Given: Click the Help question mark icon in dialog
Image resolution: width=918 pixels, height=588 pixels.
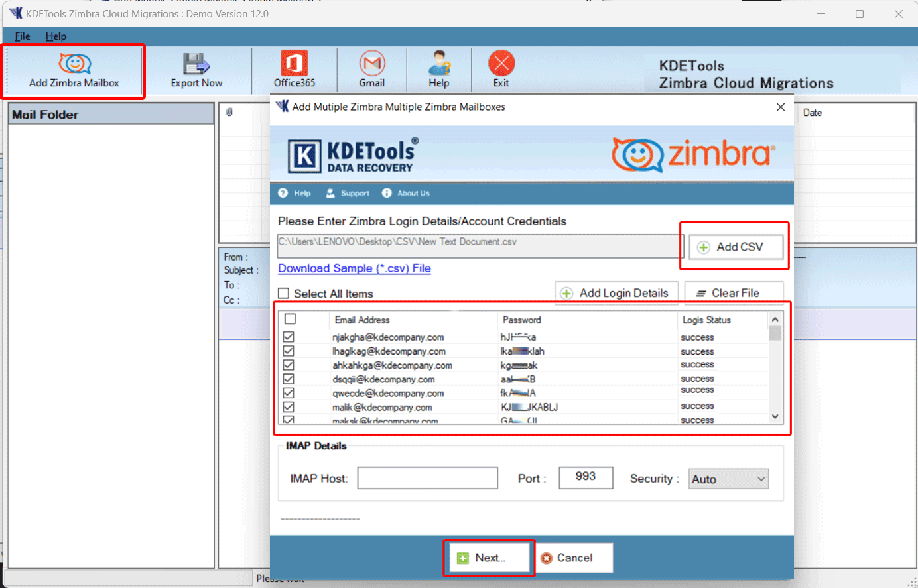Looking at the screenshot, I should 283,193.
